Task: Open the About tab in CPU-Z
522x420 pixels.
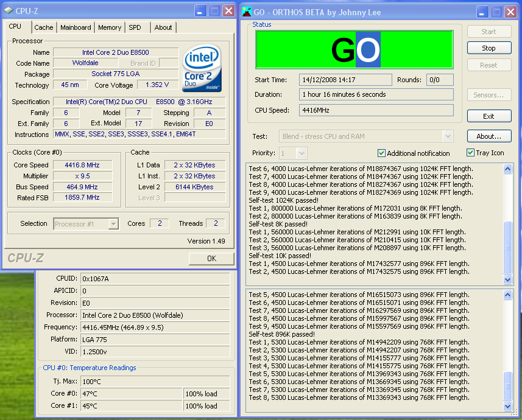Action: point(163,27)
